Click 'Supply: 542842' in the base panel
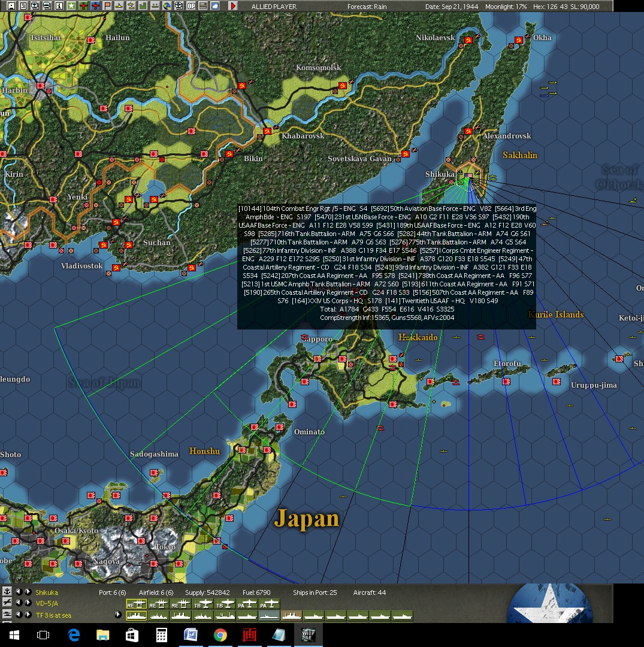Viewport: 644px width, 647px height. (x=207, y=592)
